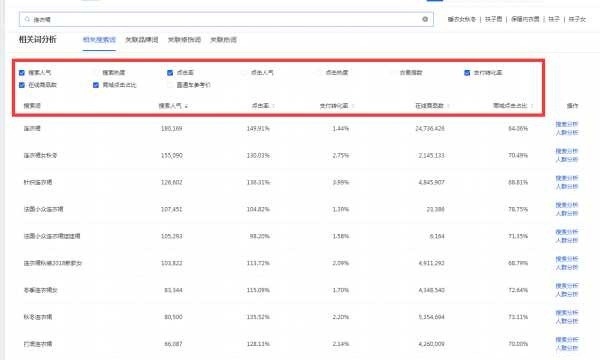Open 搜索分析 in the 66,087 row

tap(567, 339)
